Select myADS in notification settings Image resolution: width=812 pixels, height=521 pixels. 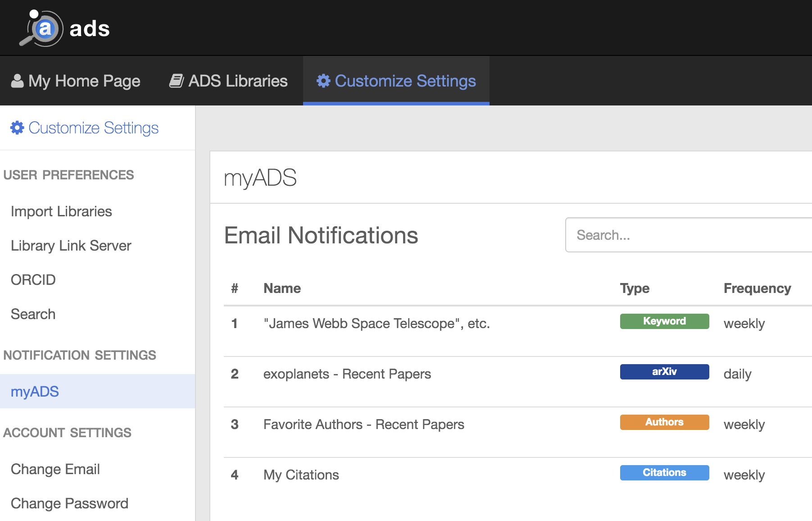click(35, 392)
